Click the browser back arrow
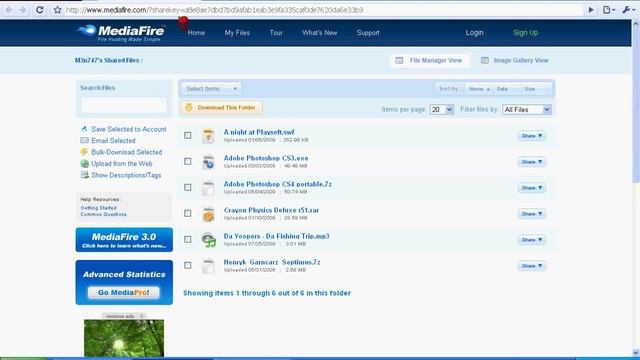 9,10
